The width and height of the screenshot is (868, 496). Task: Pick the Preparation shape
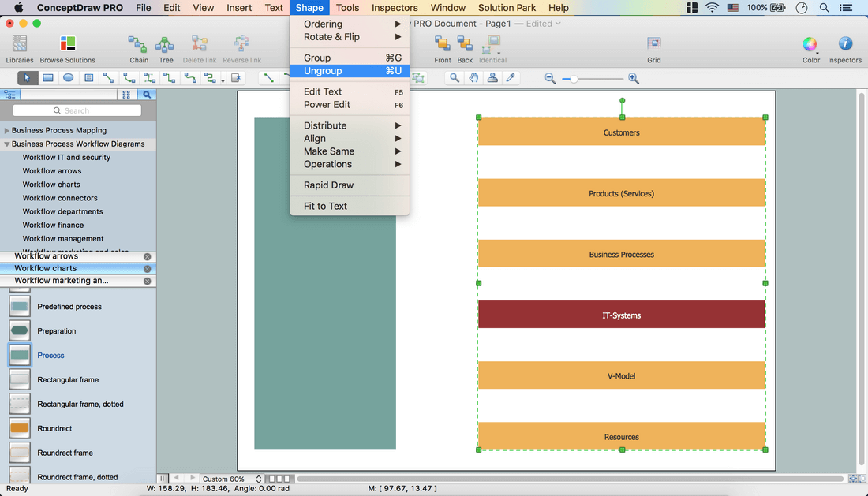pos(20,330)
